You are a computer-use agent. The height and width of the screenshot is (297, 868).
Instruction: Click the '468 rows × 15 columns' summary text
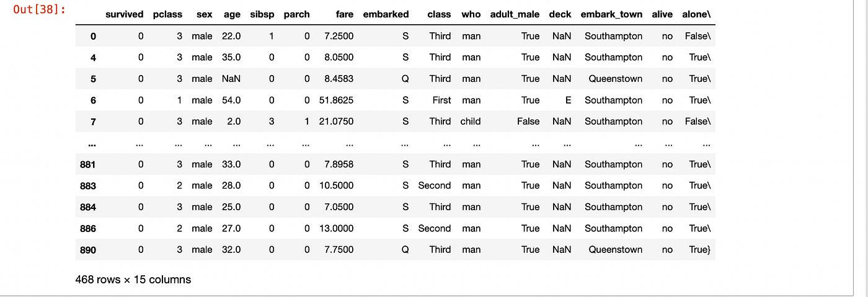(133, 280)
